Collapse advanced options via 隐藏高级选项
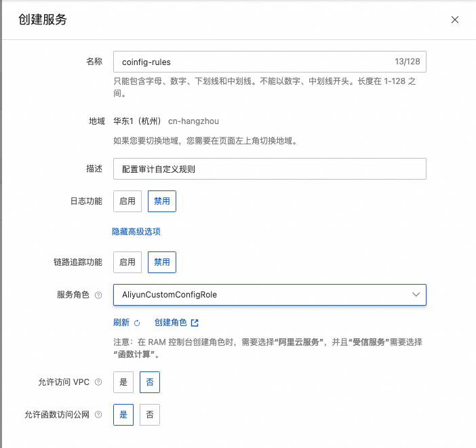Screen dimensions: 476x448 136,232
